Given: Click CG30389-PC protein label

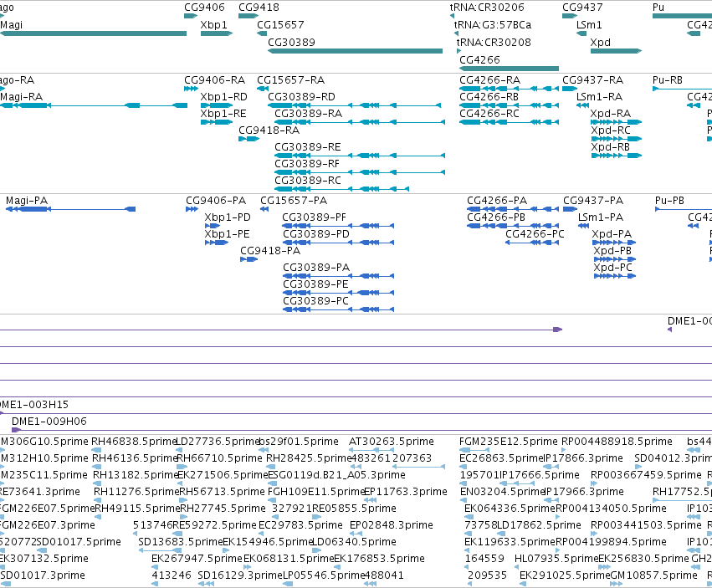Looking at the screenshot, I should click(316, 301).
